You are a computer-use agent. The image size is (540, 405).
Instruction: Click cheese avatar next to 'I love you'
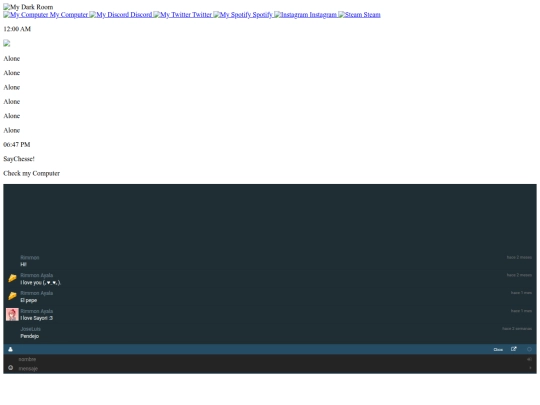[12, 278]
